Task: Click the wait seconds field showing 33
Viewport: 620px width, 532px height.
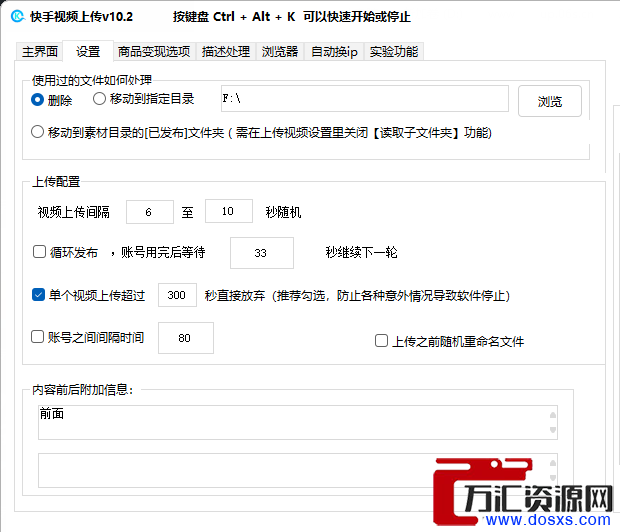Action: click(262, 253)
